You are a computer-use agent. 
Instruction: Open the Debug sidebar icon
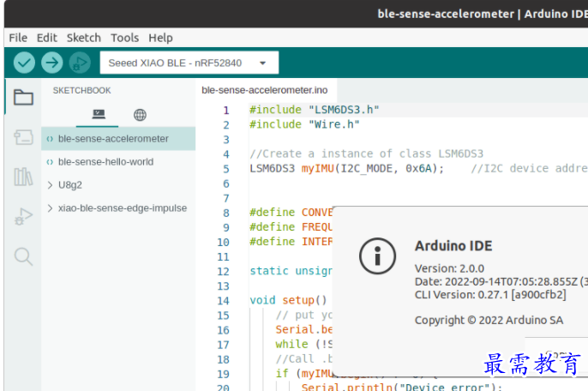pyautogui.click(x=23, y=217)
